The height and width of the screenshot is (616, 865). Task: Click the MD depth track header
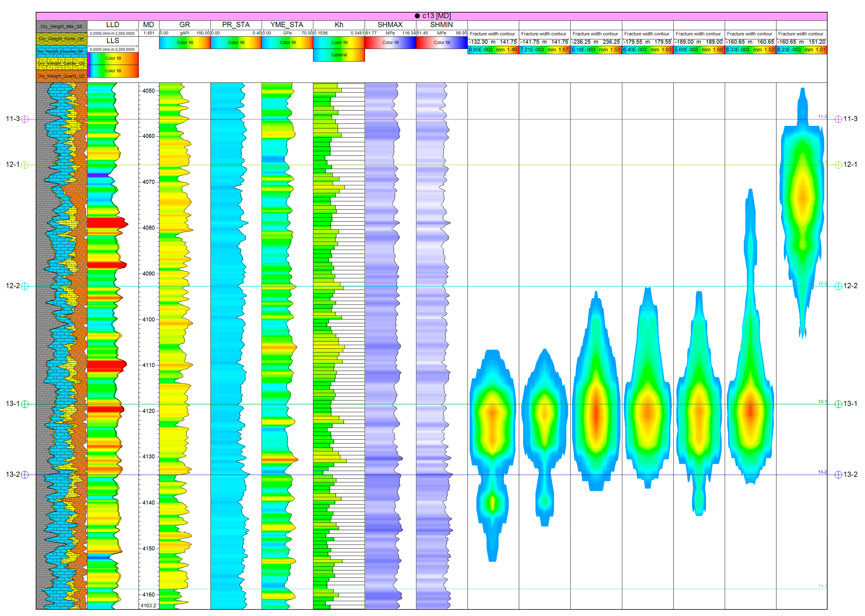[149, 25]
